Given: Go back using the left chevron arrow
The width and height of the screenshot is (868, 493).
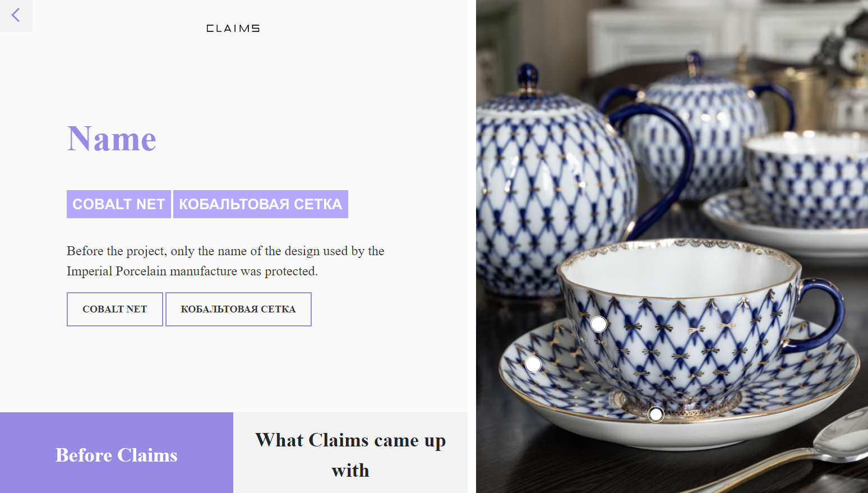Looking at the screenshot, I should coord(16,16).
